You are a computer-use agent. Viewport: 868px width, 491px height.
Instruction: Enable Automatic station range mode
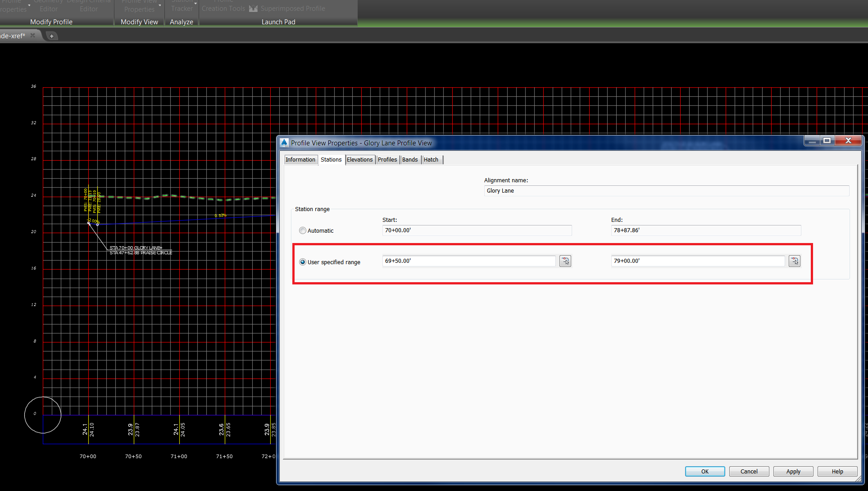pyautogui.click(x=302, y=230)
